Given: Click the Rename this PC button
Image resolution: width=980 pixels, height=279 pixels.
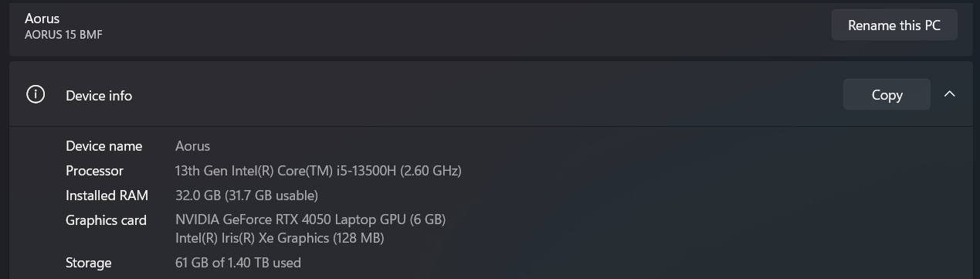Looking at the screenshot, I should click(894, 26).
